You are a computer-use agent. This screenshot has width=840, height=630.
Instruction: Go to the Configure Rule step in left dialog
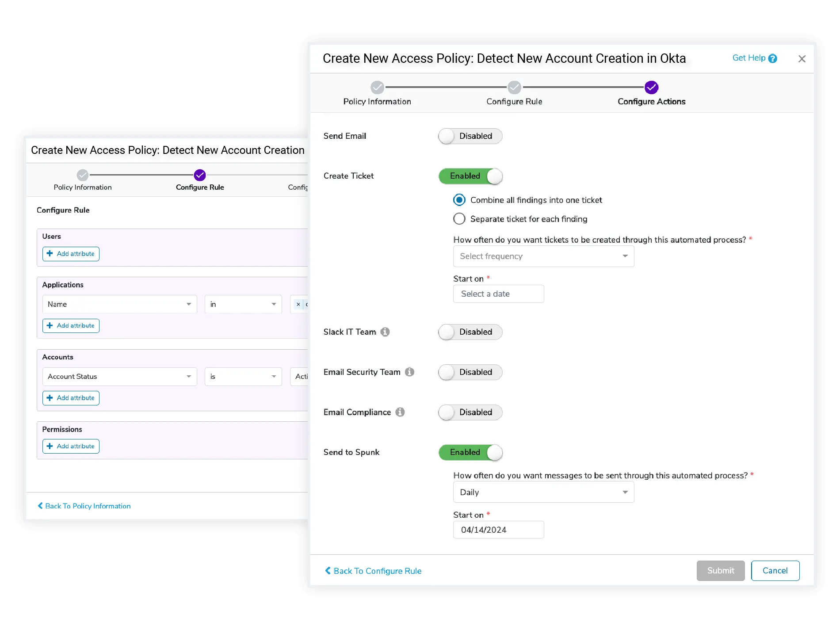tap(200, 176)
